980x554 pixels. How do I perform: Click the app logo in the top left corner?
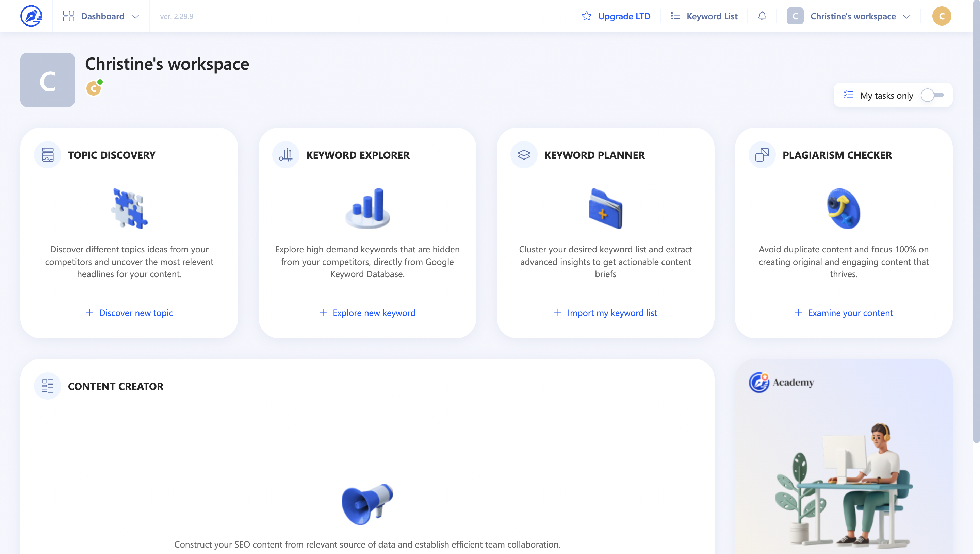[32, 16]
